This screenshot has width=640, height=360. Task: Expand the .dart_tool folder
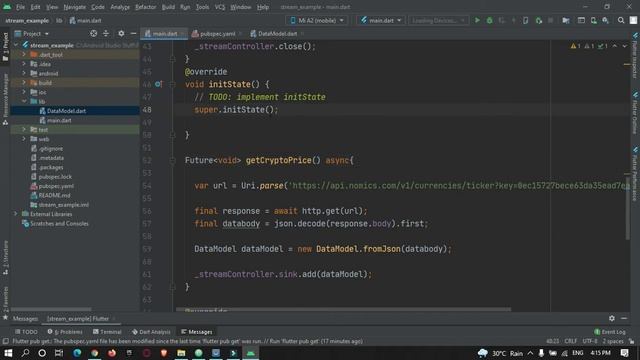tap(24, 54)
